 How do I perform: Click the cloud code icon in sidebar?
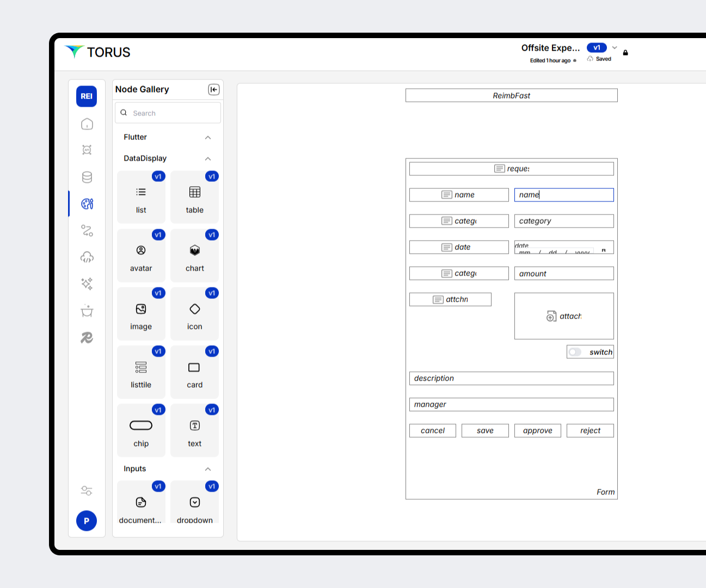pos(87,257)
